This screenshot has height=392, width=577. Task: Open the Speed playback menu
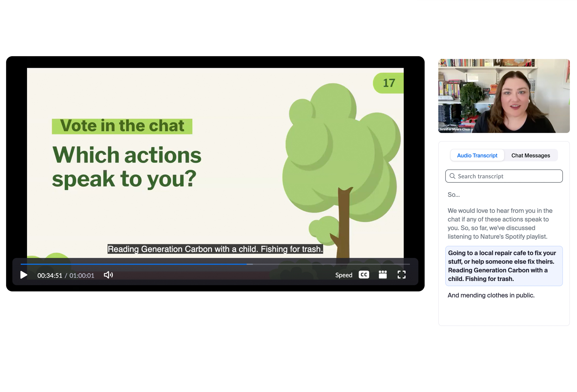pyautogui.click(x=344, y=275)
